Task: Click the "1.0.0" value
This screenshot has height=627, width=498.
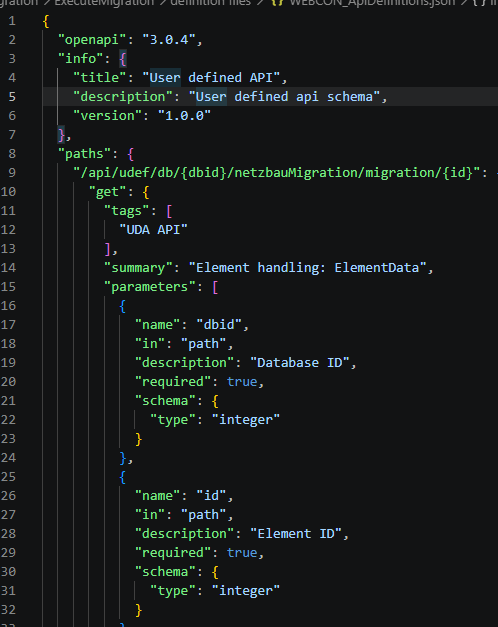Action: click(184, 116)
